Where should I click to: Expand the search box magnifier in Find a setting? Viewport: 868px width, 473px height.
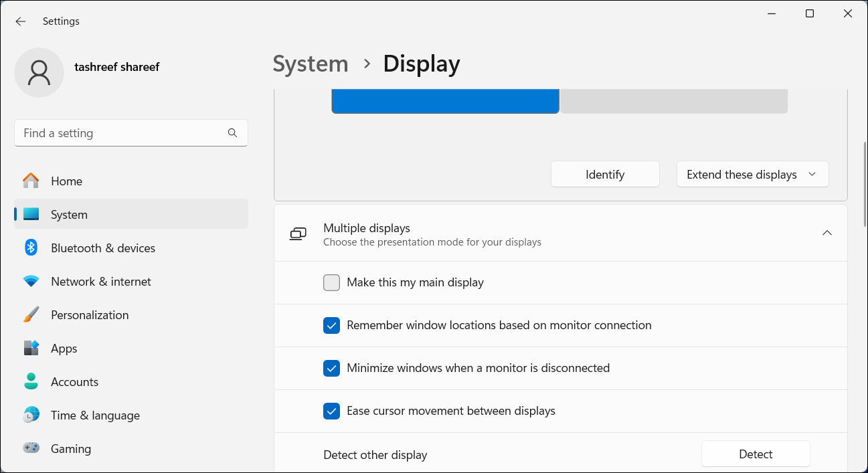tap(232, 132)
